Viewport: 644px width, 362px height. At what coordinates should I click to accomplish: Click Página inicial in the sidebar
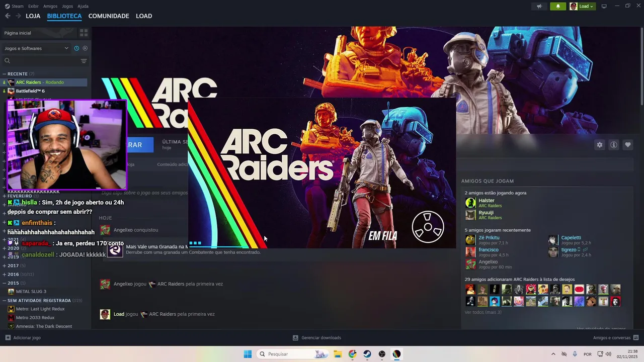(x=39, y=33)
